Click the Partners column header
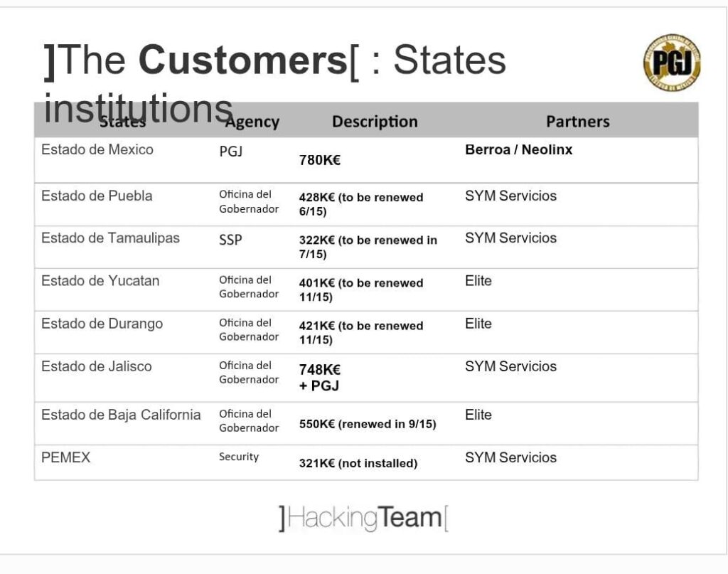 pyautogui.click(x=577, y=122)
